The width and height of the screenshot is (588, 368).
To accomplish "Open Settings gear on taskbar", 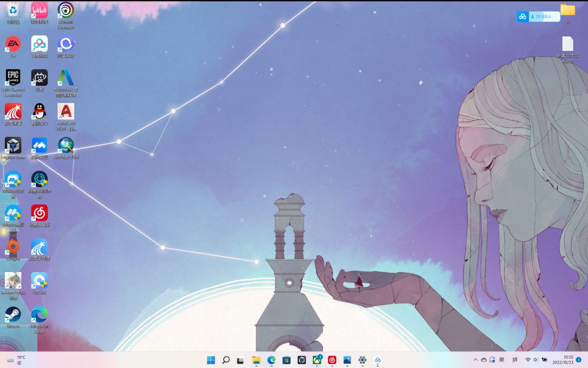I will coord(362,360).
